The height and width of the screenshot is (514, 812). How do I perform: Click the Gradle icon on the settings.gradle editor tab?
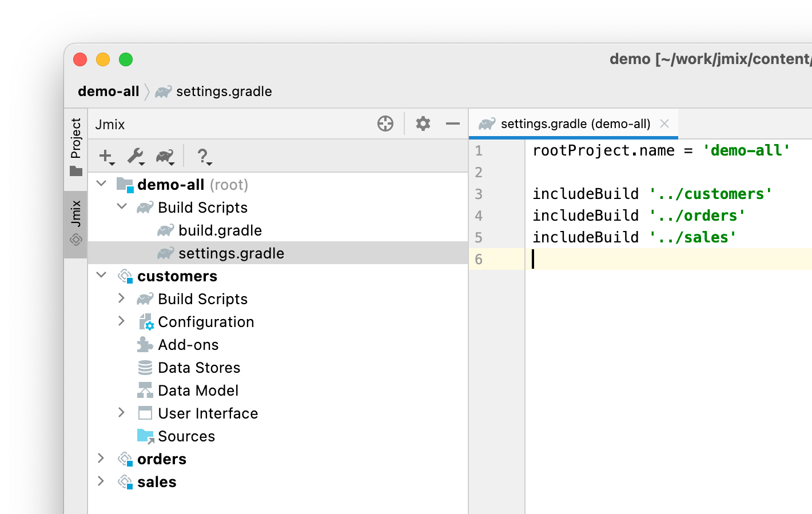tap(487, 123)
